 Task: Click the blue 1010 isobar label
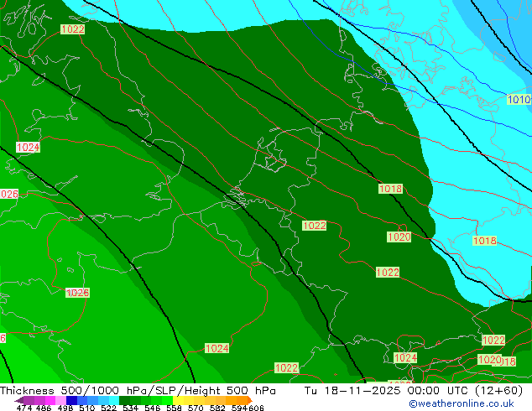519,99
